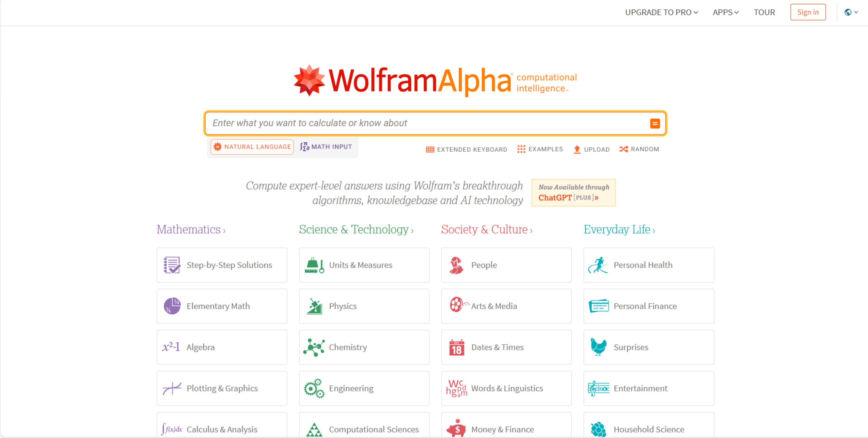Click the orange compute button in search box

click(x=655, y=123)
